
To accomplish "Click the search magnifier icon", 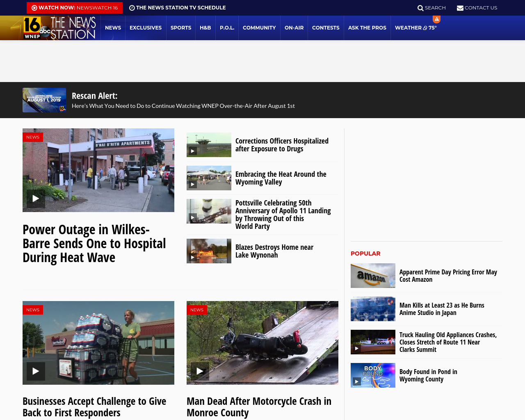I will (420, 8).
